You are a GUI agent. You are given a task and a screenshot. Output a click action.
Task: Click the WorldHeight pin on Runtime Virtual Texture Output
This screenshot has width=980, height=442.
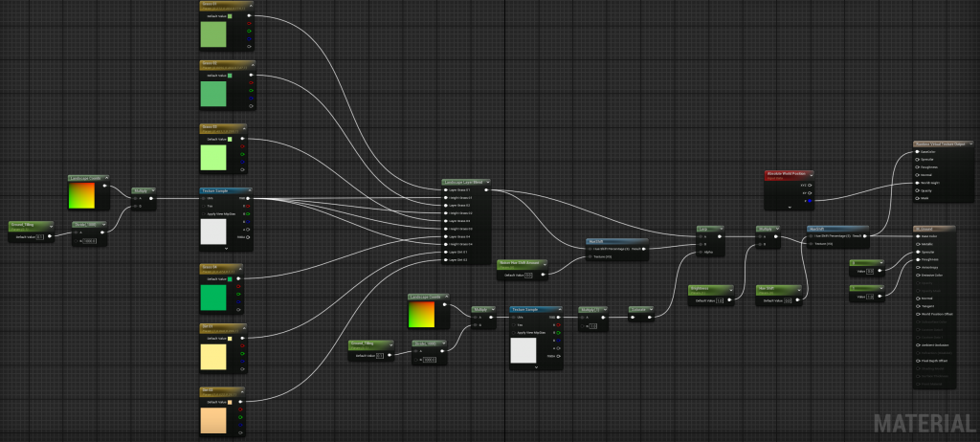pyautogui.click(x=917, y=183)
